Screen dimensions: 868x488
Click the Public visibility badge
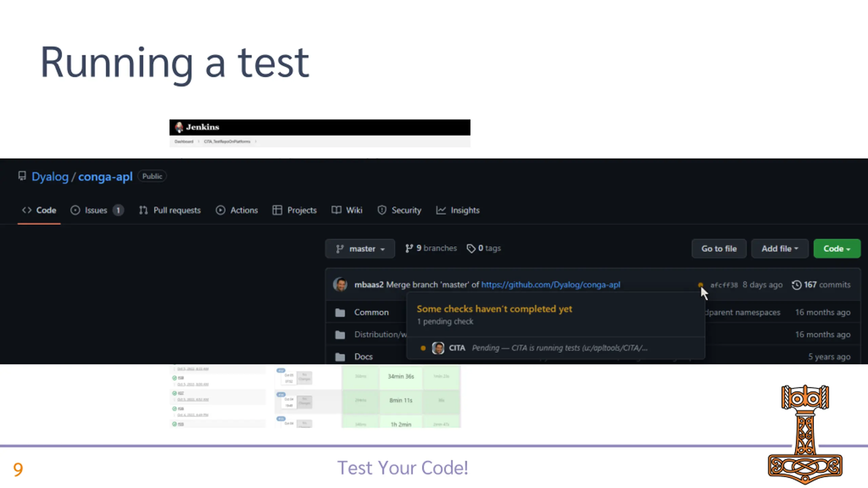152,176
